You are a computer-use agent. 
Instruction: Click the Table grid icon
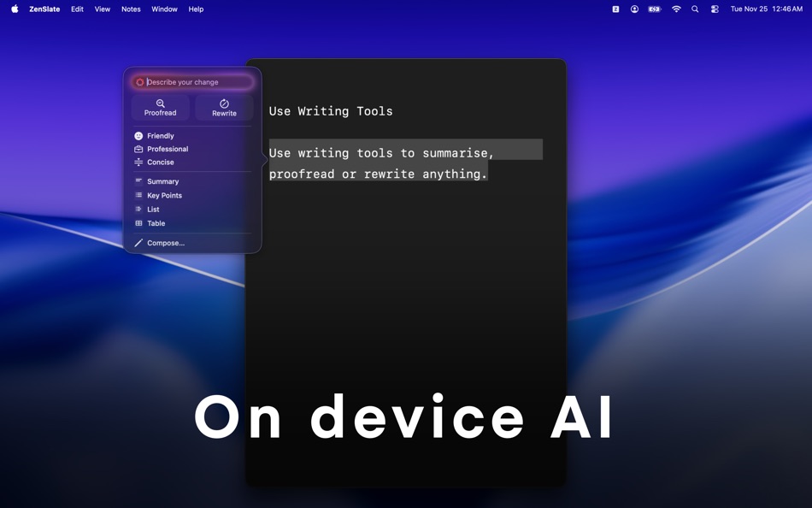click(x=138, y=223)
